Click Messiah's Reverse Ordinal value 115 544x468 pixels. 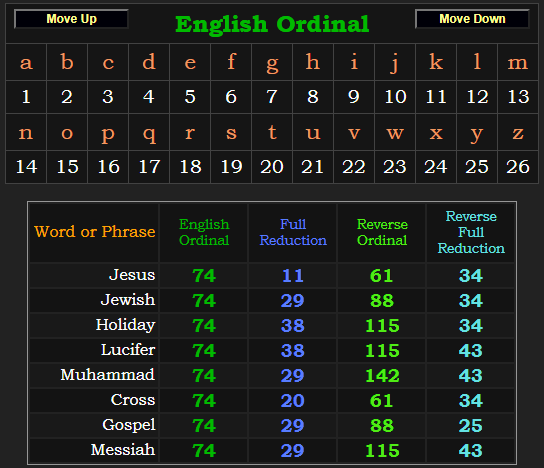point(382,450)
